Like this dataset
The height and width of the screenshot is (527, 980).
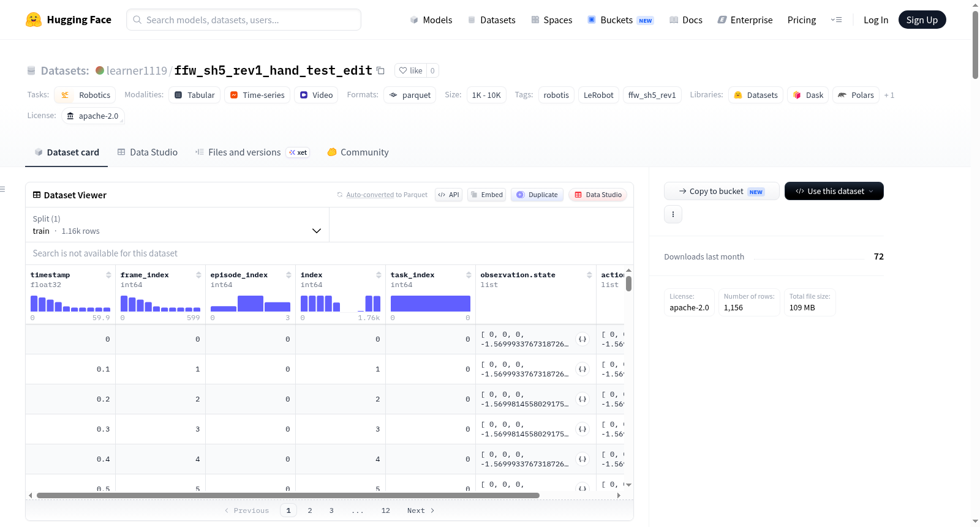click(x=410, y=70)
